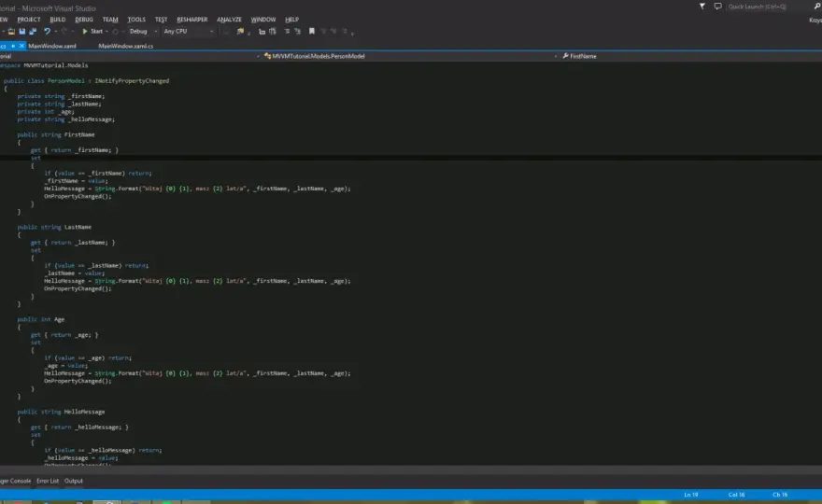Click the Save icon in the toolbar

click(22, 32)
